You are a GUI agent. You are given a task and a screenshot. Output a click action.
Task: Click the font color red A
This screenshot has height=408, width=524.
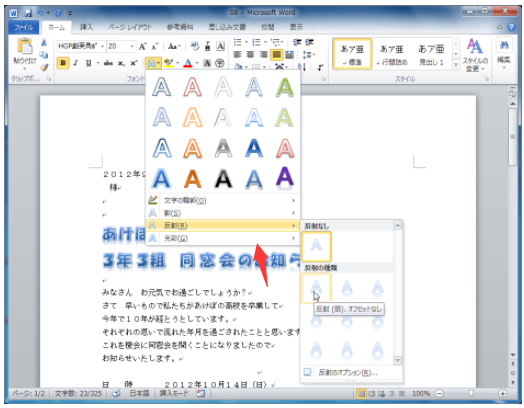click(188, 63)
